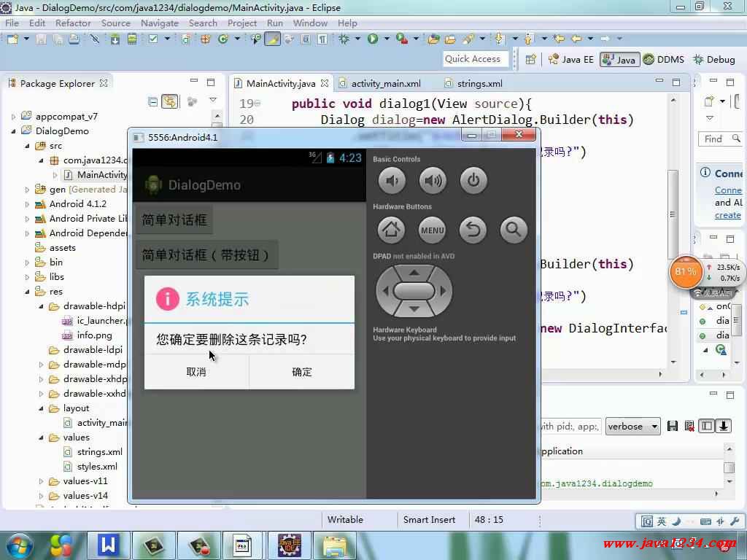Open the Window menu

[310, 23]
